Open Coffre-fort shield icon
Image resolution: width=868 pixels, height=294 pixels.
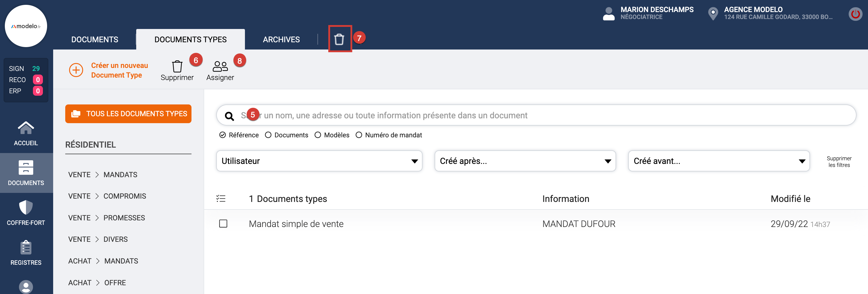coord(26,207)
